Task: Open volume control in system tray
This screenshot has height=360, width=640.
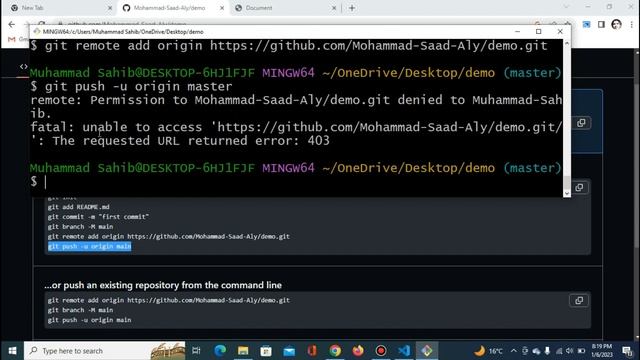Action: (x=570, y=351)
